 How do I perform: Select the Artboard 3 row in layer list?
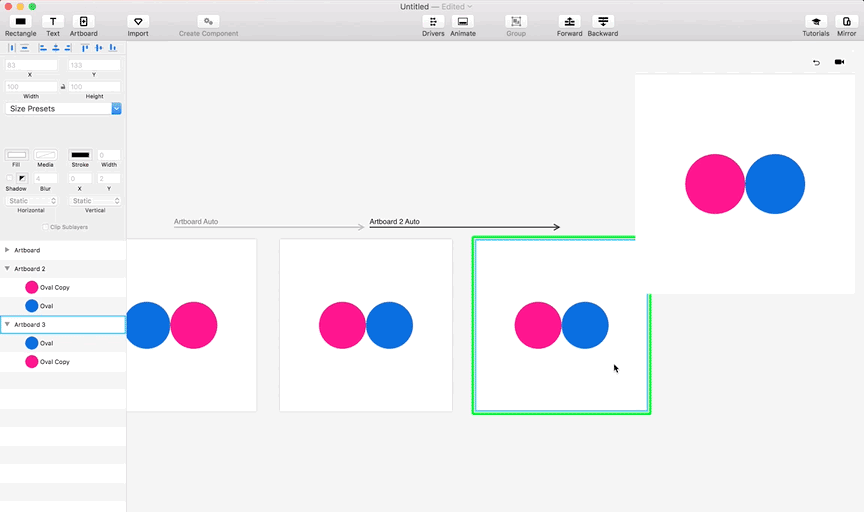click(63, 324)
